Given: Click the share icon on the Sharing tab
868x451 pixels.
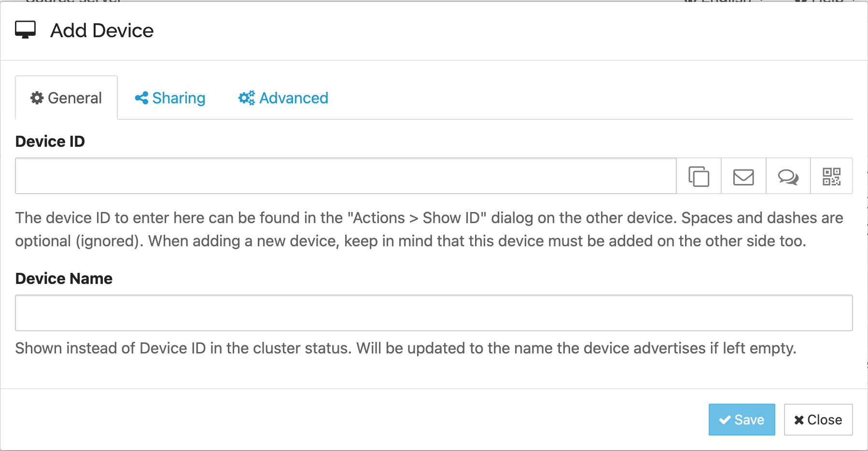Looking at the screenshot, I should tap(141, 98).
